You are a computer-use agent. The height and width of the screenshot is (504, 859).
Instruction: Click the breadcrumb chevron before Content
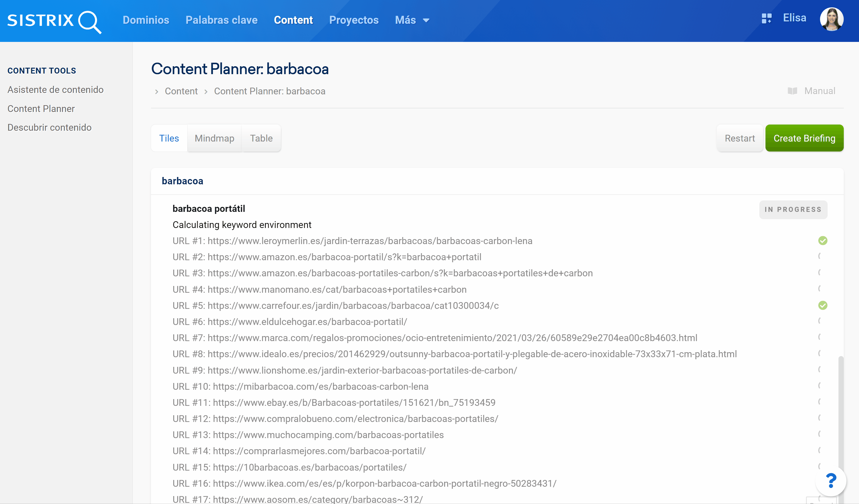[x=157, y=92]
